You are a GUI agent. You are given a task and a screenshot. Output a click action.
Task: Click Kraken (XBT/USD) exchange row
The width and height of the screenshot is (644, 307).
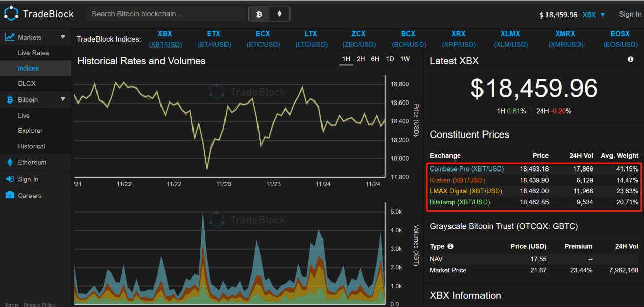[534, 180]
